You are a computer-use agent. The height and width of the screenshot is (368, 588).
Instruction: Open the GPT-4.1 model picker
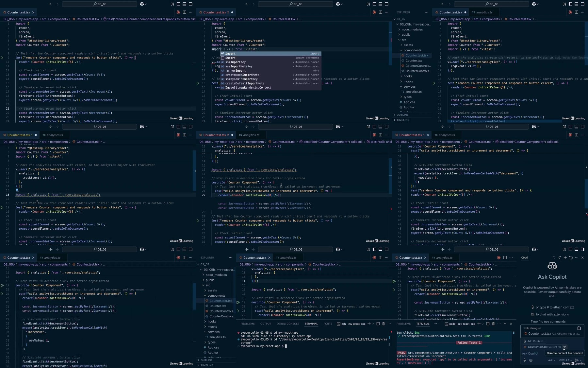tap(565, 360)
